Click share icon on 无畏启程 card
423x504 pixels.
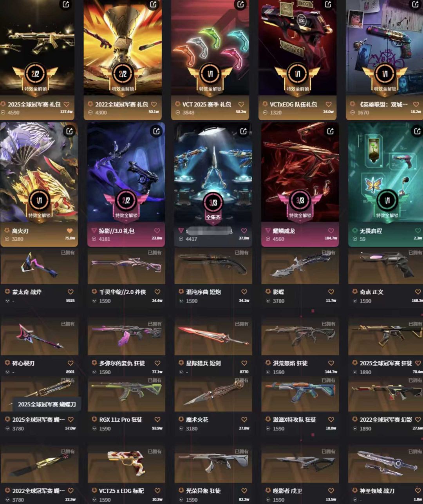click(417, 131)
